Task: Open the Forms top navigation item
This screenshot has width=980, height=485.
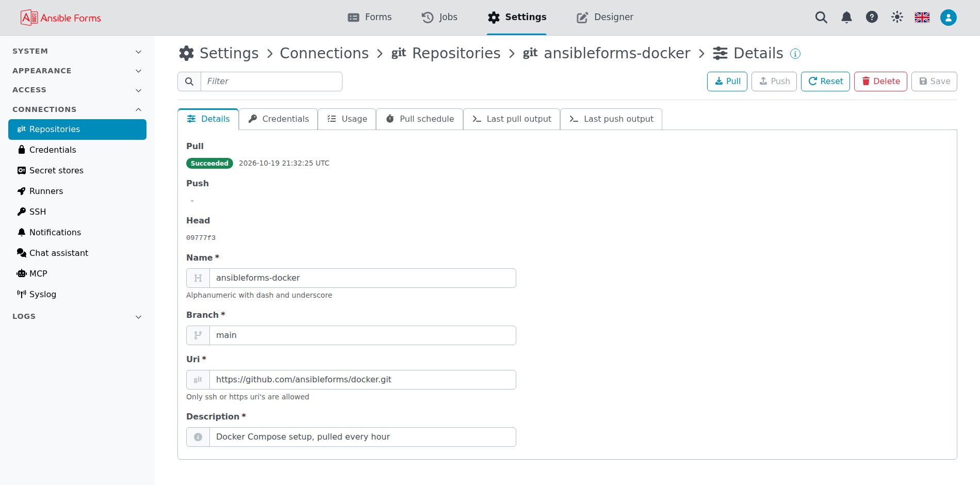Action: click(x=370, y=17)
